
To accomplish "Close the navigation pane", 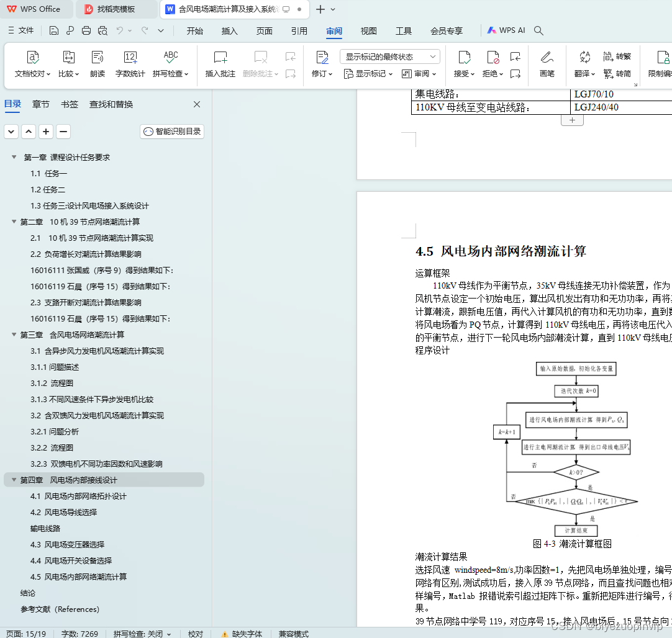I will click(197, 104).
